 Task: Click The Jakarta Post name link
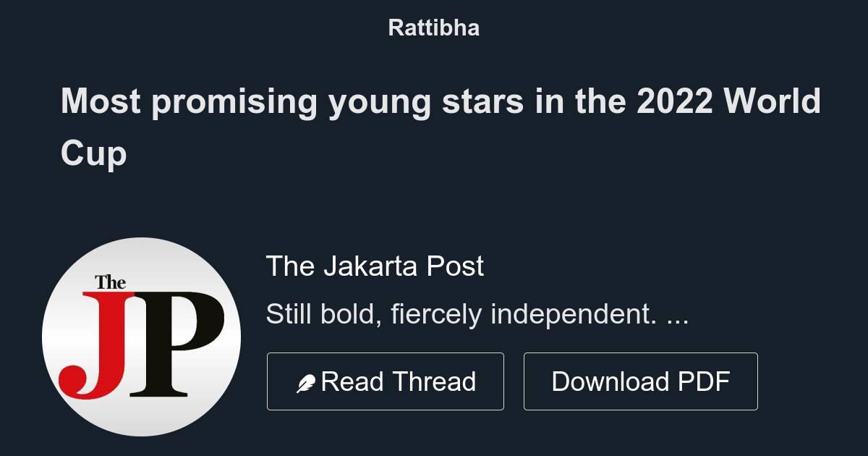click(x=375, y=266)
